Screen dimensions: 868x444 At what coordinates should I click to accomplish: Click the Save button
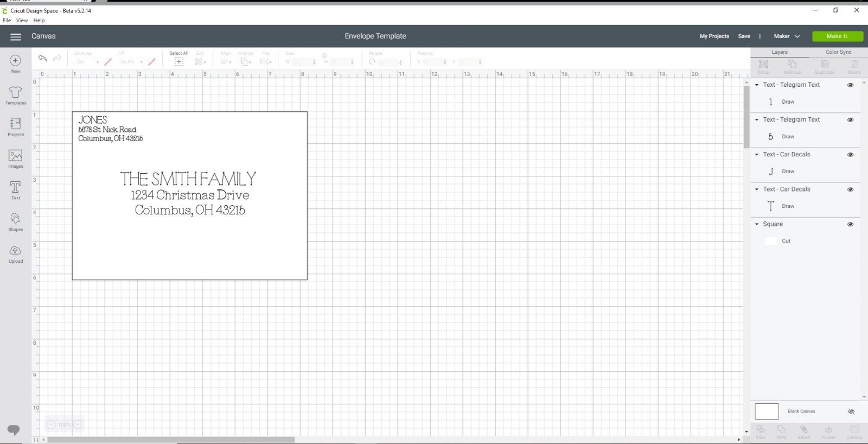point(744,36)
